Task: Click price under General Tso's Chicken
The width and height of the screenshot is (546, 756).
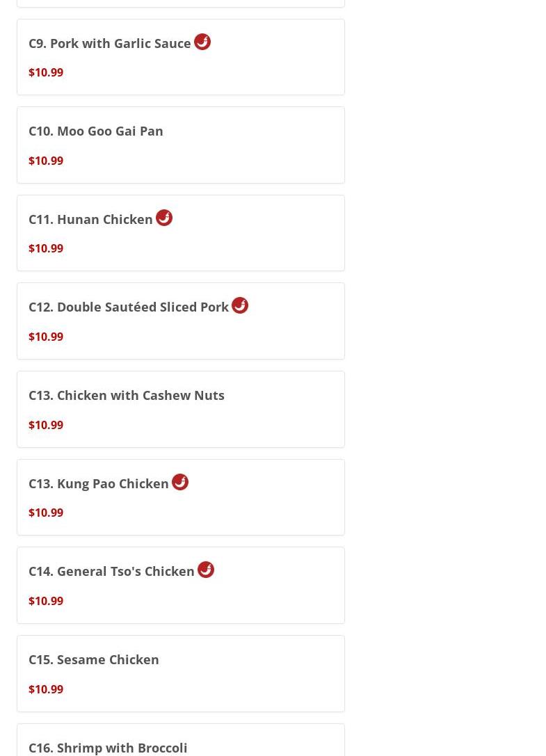Action: coord(46,601)
